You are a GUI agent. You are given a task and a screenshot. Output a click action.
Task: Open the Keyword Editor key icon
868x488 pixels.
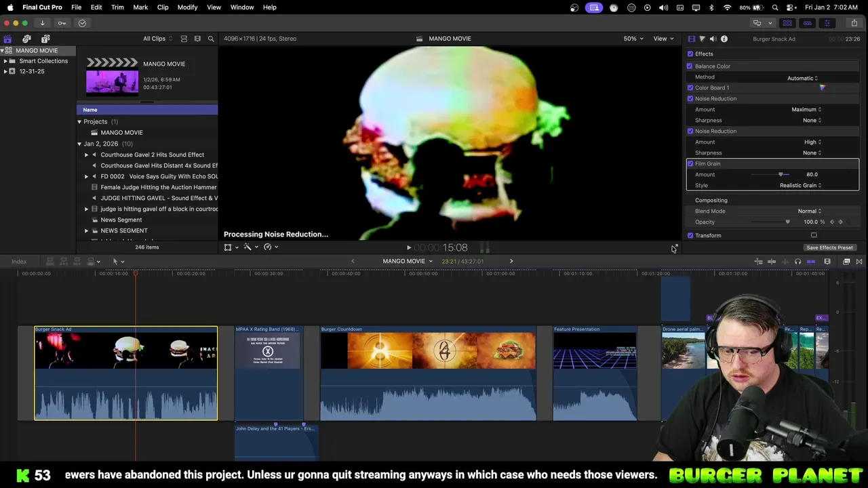point(62,23)
